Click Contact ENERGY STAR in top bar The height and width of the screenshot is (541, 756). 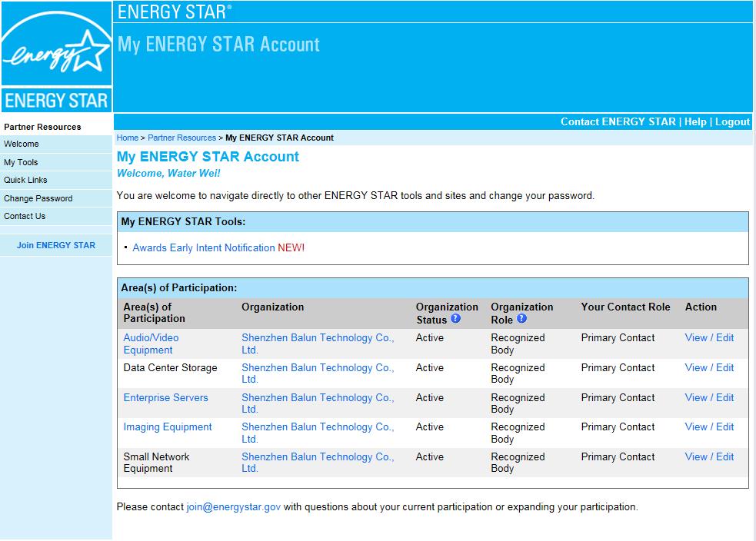point(618,122)
